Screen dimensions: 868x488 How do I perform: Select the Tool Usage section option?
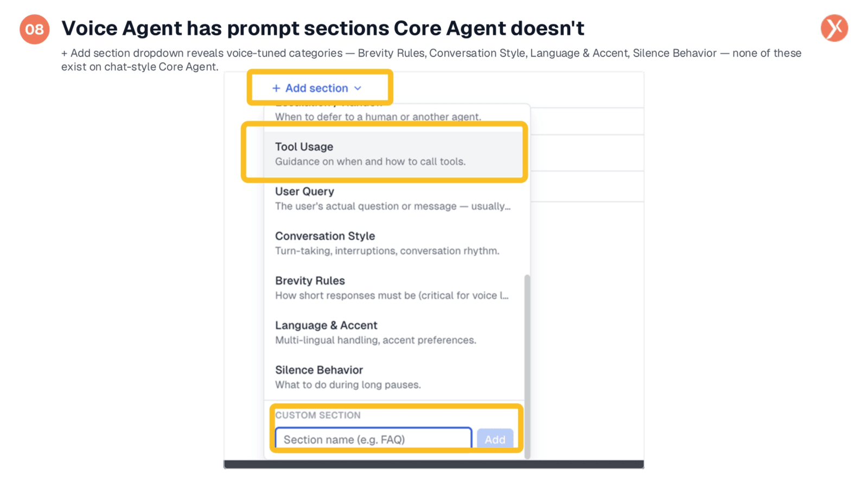tap(394, 154)
